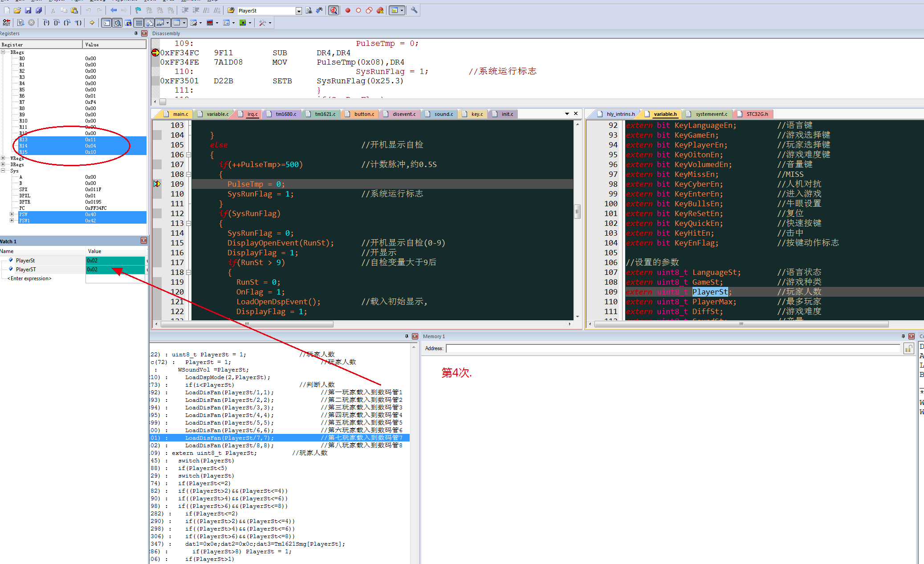
Task: Switch to the main.c tab
Action: [176, 114]
